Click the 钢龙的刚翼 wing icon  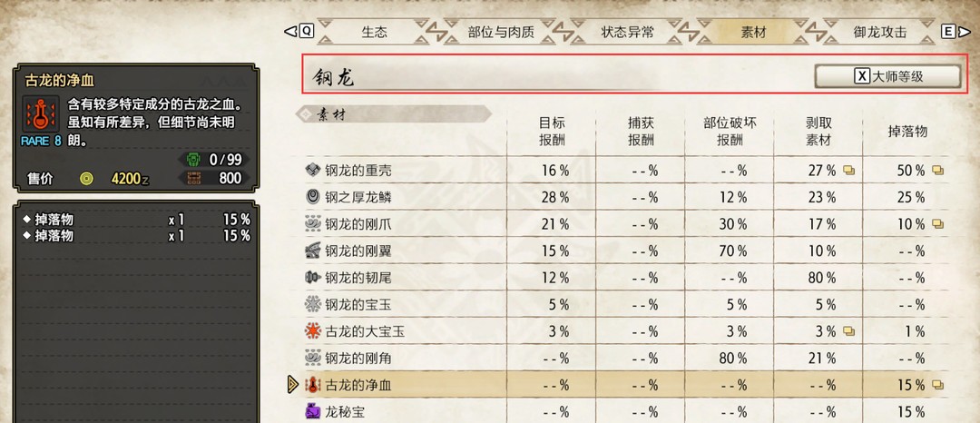point(312,251)
